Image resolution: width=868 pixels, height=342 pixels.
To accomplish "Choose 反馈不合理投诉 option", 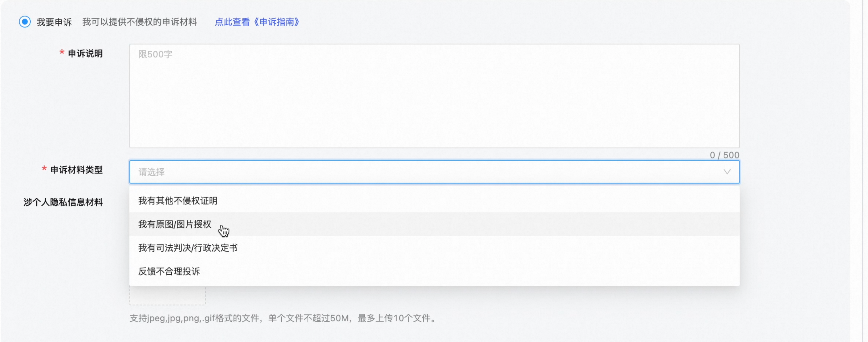I will click(x=434, y=271).
